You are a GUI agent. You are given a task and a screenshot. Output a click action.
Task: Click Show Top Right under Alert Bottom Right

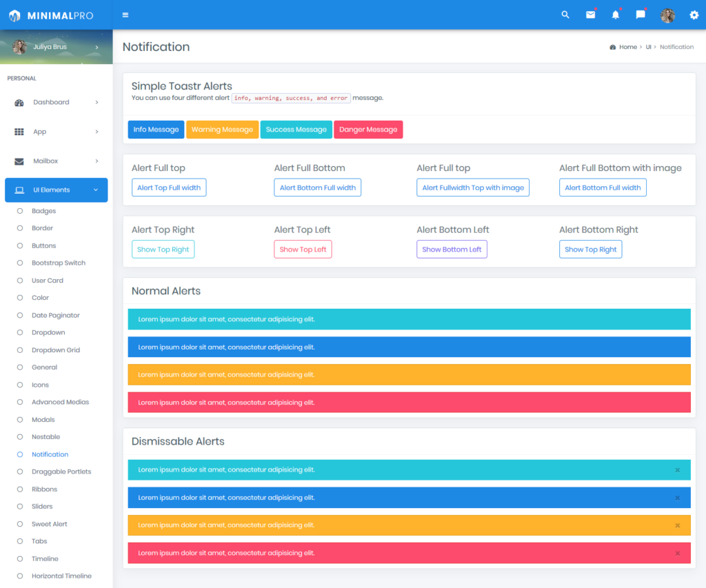[x=590, y=250]
